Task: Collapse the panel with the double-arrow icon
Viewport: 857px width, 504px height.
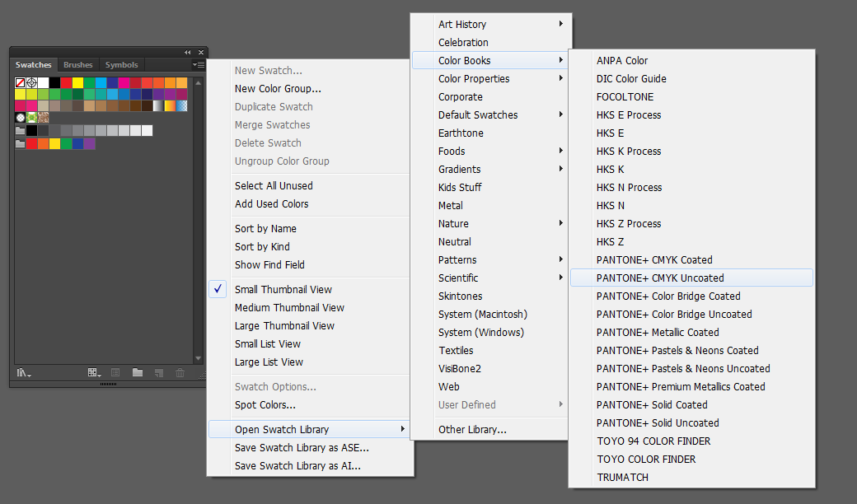Action: tap(188, 53)
